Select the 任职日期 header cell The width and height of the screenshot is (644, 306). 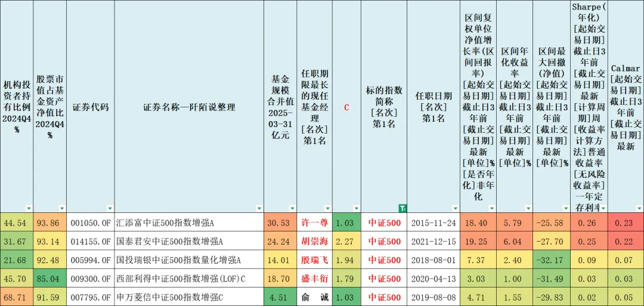(x=434, y=106)
